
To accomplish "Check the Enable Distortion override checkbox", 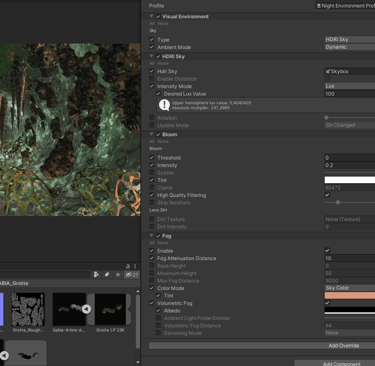I will pyautogui.click(x=152, y=79).
